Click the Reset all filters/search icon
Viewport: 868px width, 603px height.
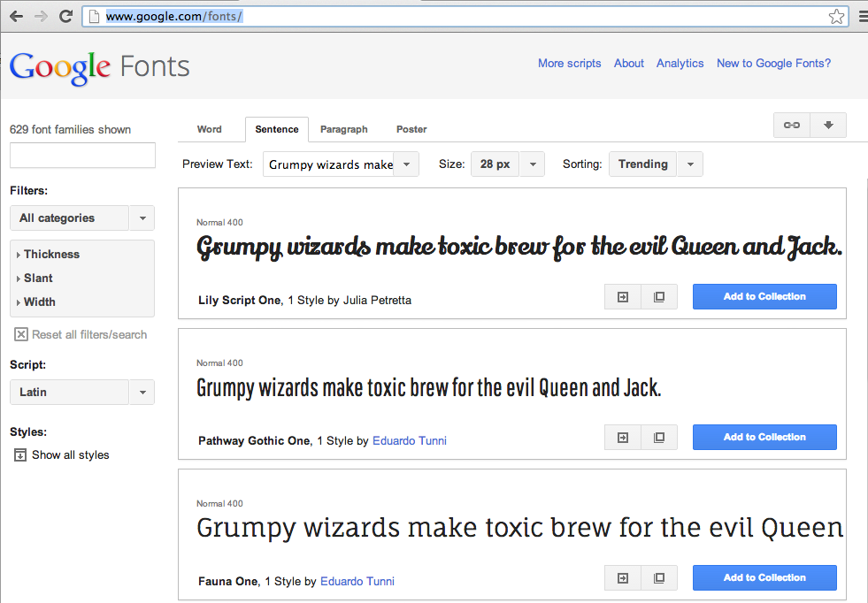[x=20, y=334]
